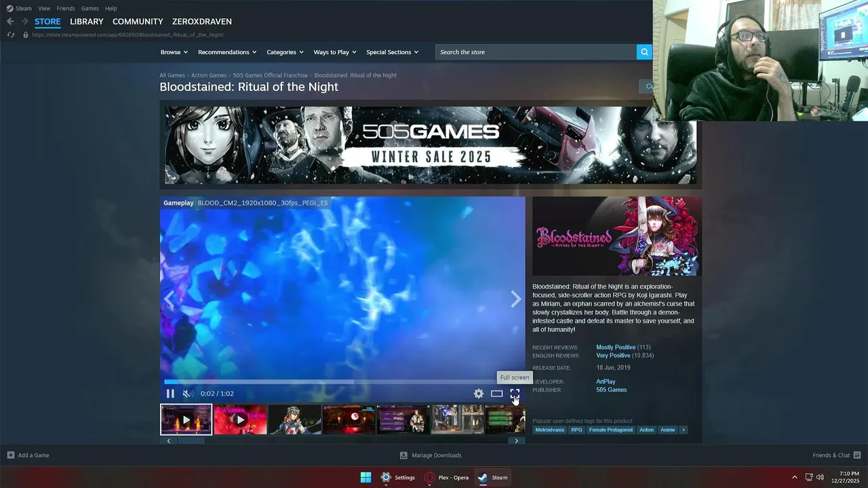This screenshot has width=868, height=488.
Task: Navigate back with Steam back arrow
Action: [x=10, y=22]
